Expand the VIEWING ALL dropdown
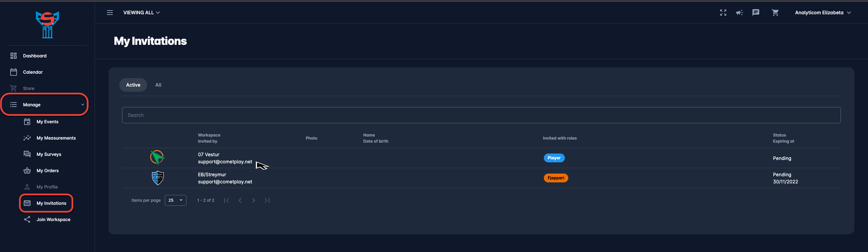The width and height of the screenshot is (868, 252). [x=141, y=13]
